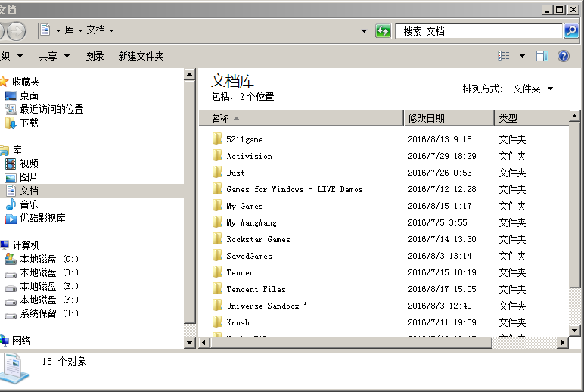Select the Tencent Files folder icon
584x392 pixels.
218,289
